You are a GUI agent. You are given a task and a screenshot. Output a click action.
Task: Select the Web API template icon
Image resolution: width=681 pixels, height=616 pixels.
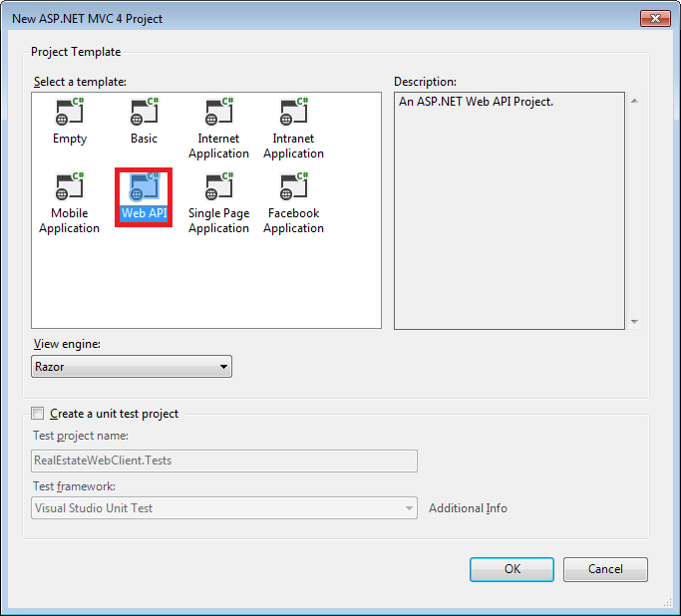[x=145, y=186]
